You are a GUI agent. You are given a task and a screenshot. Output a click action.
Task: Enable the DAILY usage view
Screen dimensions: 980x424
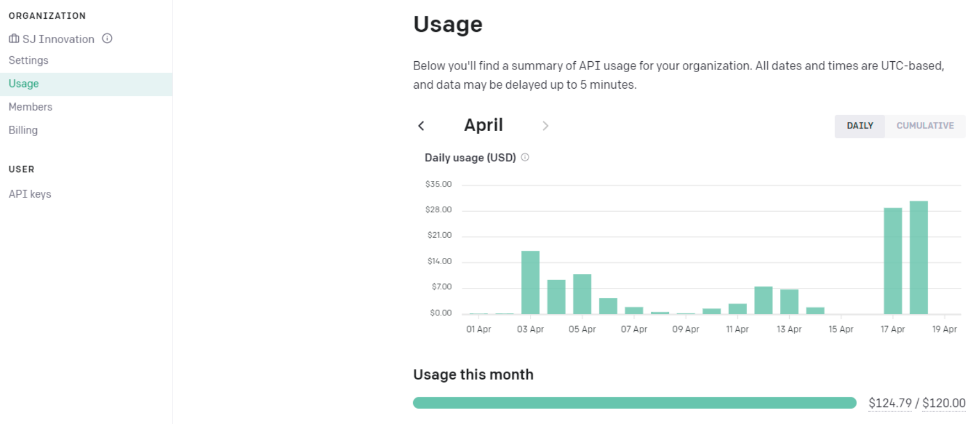point(859,126)
